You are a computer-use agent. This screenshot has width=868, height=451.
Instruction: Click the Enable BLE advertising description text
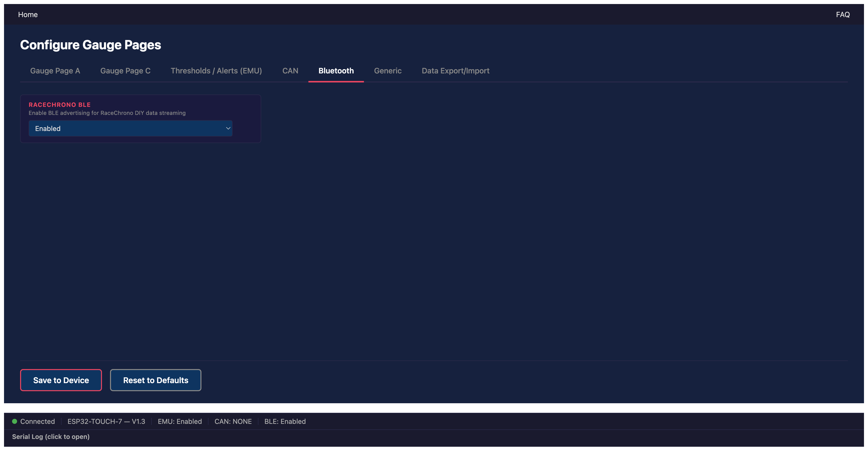pyautogui.click(x=107, y=113)
